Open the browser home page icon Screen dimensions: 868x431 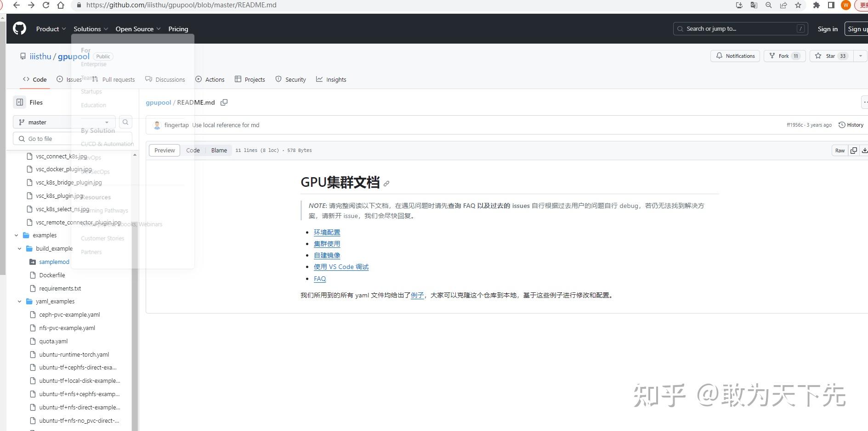(61, 5)
